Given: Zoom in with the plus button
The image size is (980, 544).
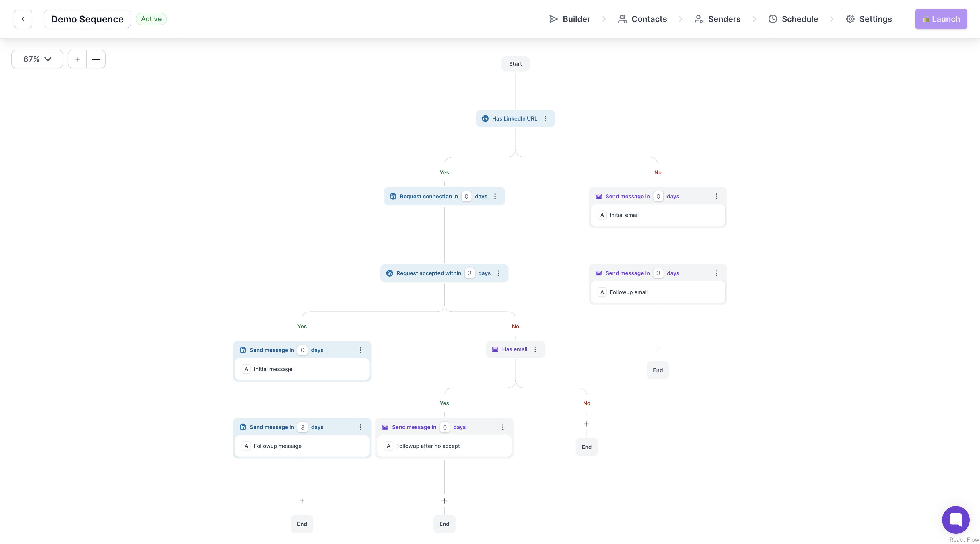Looking at the screenshot, I should [x=77, y=59].
